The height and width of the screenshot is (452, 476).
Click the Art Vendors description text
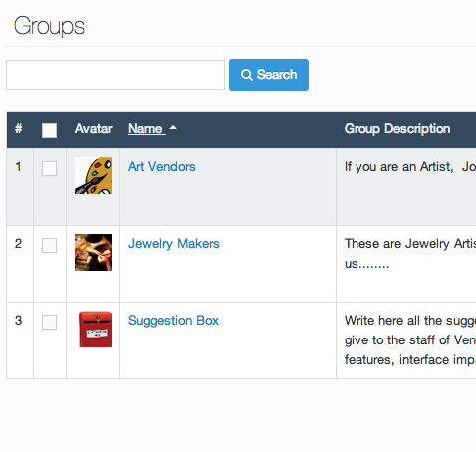pos(410,167)
